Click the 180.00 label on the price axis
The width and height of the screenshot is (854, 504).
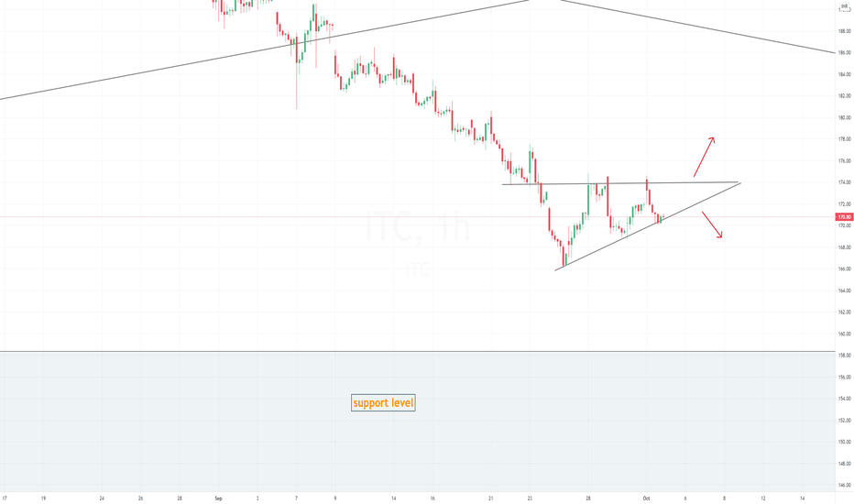click(844, 117)
